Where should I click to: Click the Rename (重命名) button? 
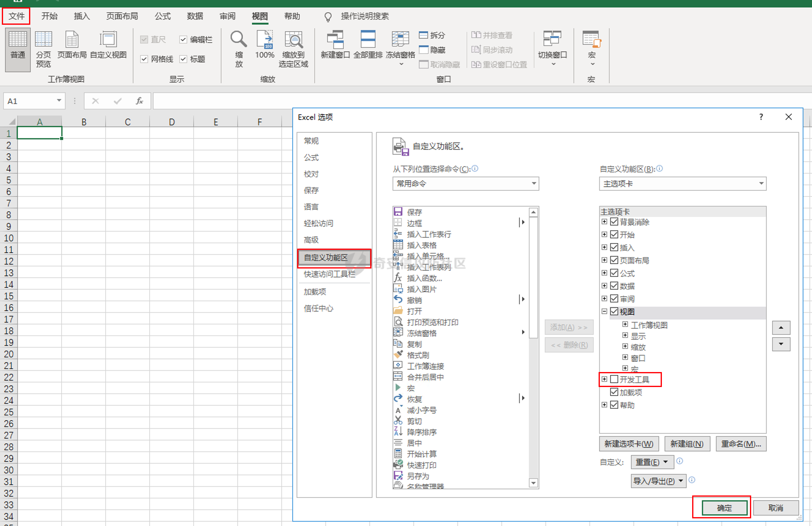pyautogui.click(x=741, y=444)
